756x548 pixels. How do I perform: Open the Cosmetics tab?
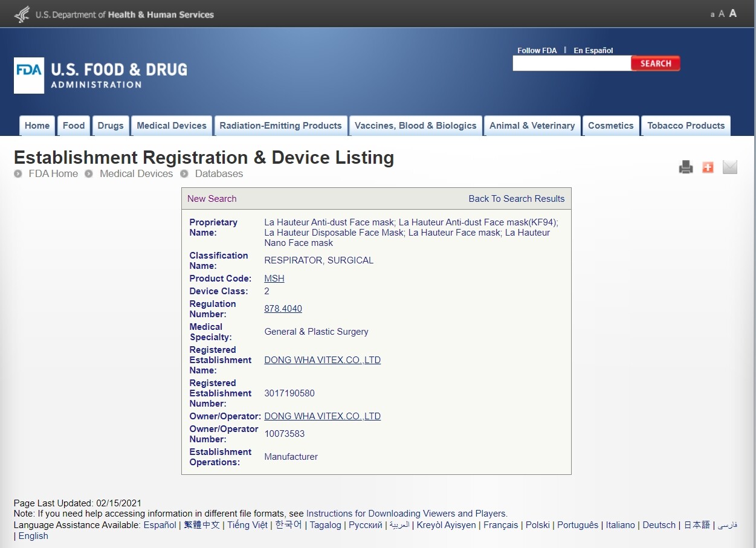(611, 126)
